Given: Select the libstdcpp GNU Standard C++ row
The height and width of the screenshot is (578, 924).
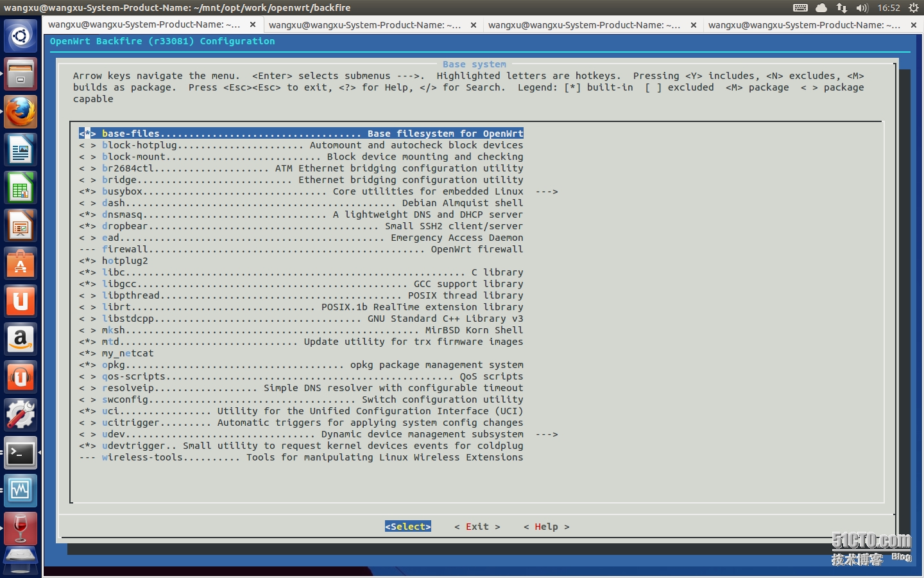Looking at the screenshot, I should [301, 319].
